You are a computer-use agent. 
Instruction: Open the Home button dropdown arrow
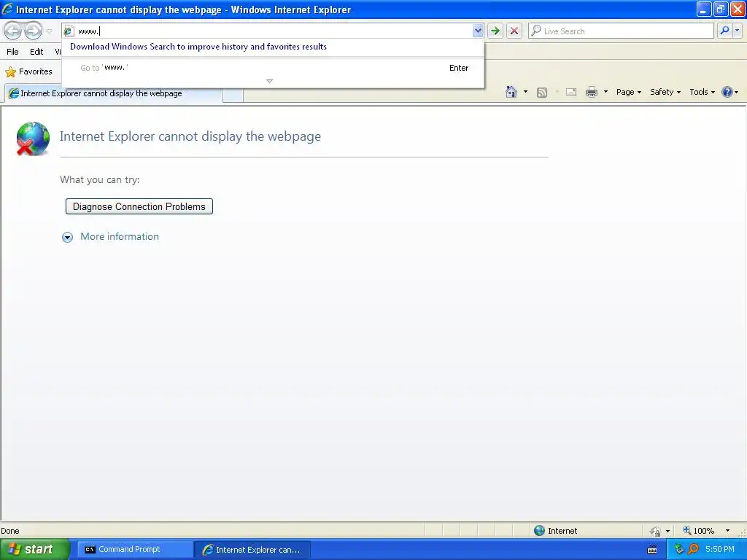tap(525, 92)
